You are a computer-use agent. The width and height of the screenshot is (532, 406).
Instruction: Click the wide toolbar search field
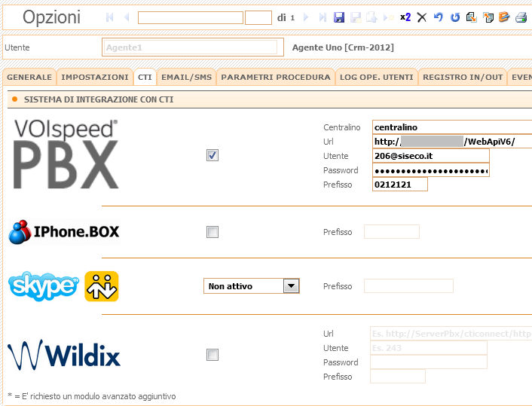click(191, 17)
